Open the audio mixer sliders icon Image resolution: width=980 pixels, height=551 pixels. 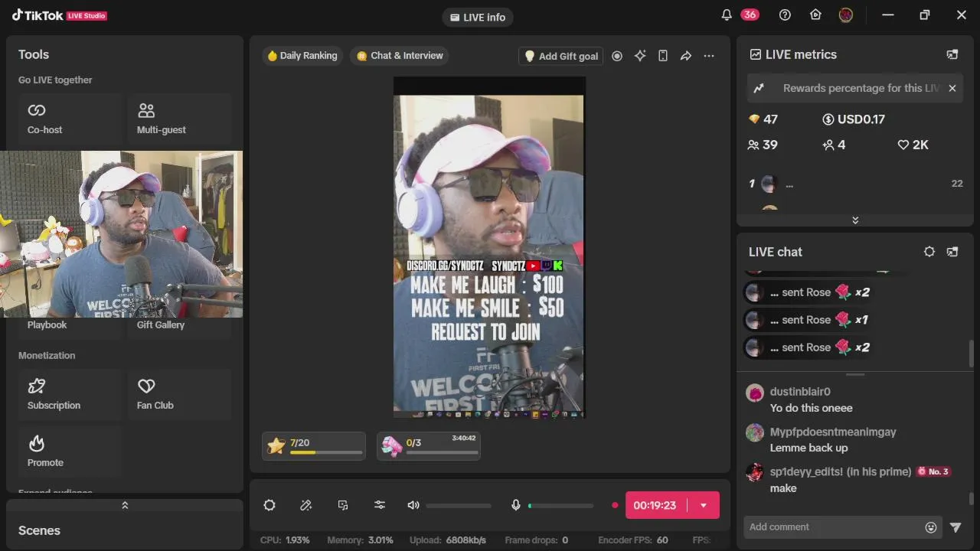click(x=380, y=505)
